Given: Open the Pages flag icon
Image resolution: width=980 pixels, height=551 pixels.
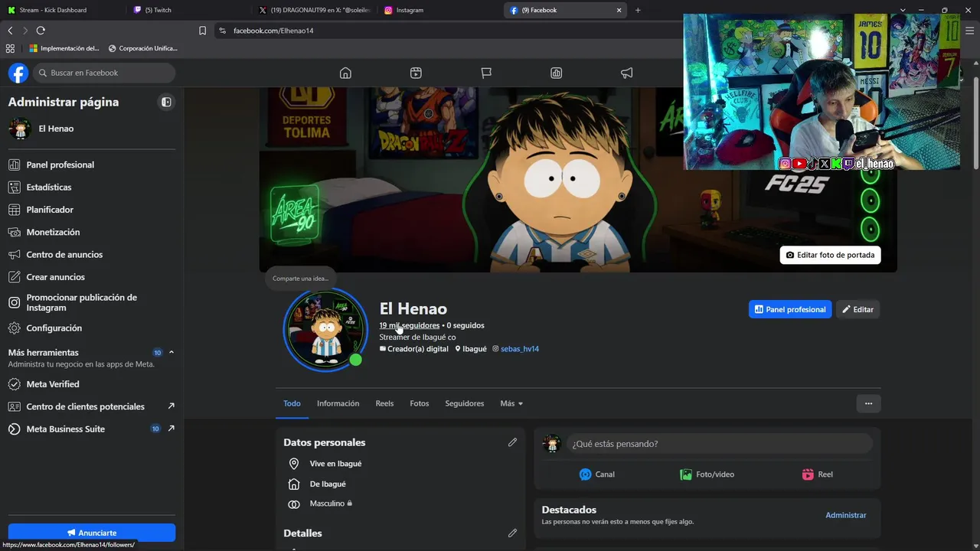Looking at the screenshot, I should click(x=486, y=73).
